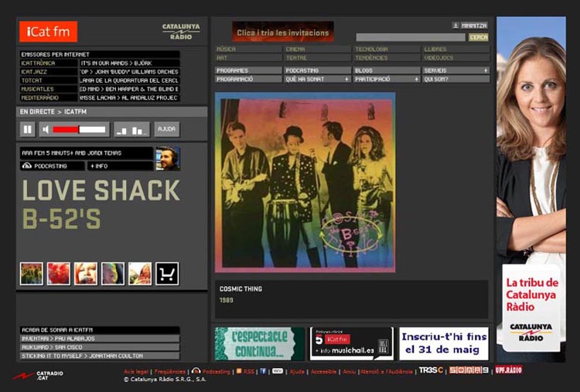Viewport: 580px width, 392px height.
Task: Open the Facebook icon in the footer
Action: [263, 371]
